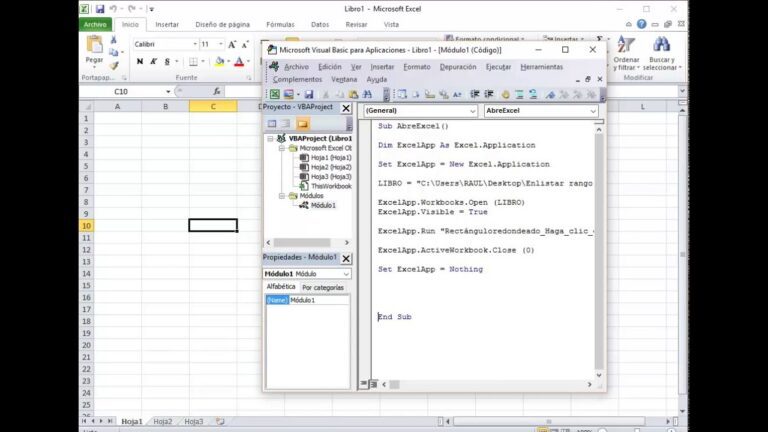Open the Calibri font name dropdown
Screen dimensions: 768x432
coord(195,44)
